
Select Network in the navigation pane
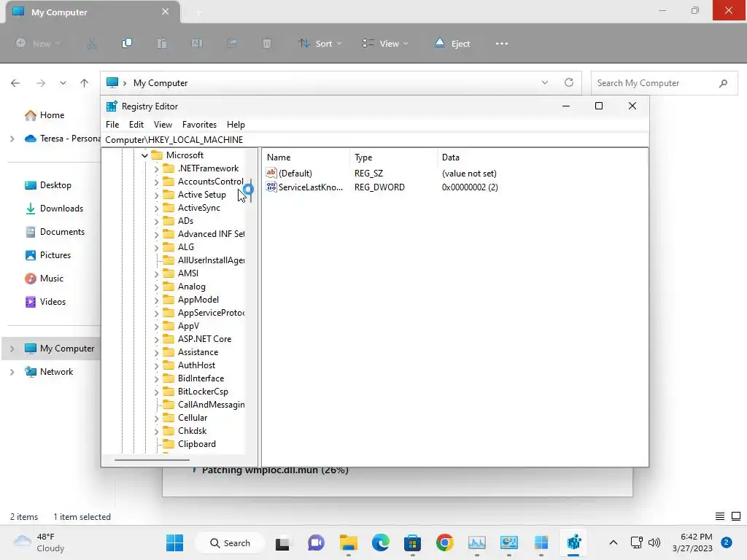tap(49, 371)
